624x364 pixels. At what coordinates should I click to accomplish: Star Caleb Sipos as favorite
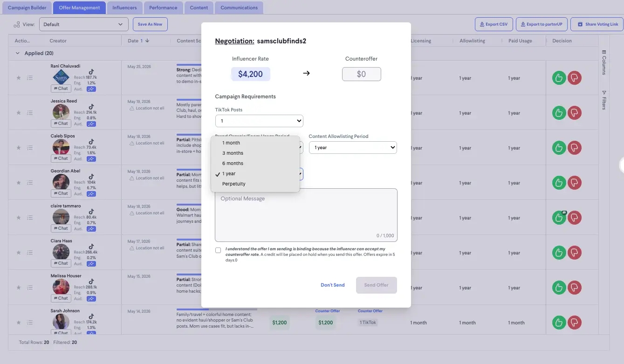(x=19, y=148)
